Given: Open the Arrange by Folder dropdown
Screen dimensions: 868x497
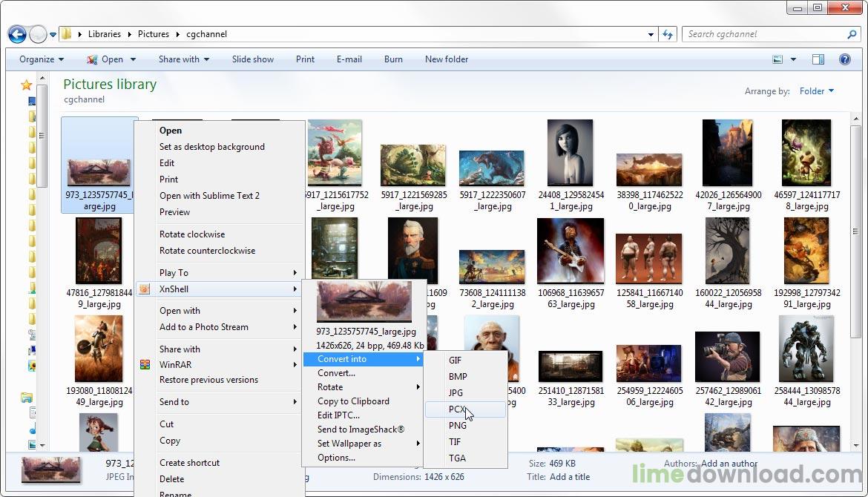Looking at the screenshot, I should click(815, 90).
